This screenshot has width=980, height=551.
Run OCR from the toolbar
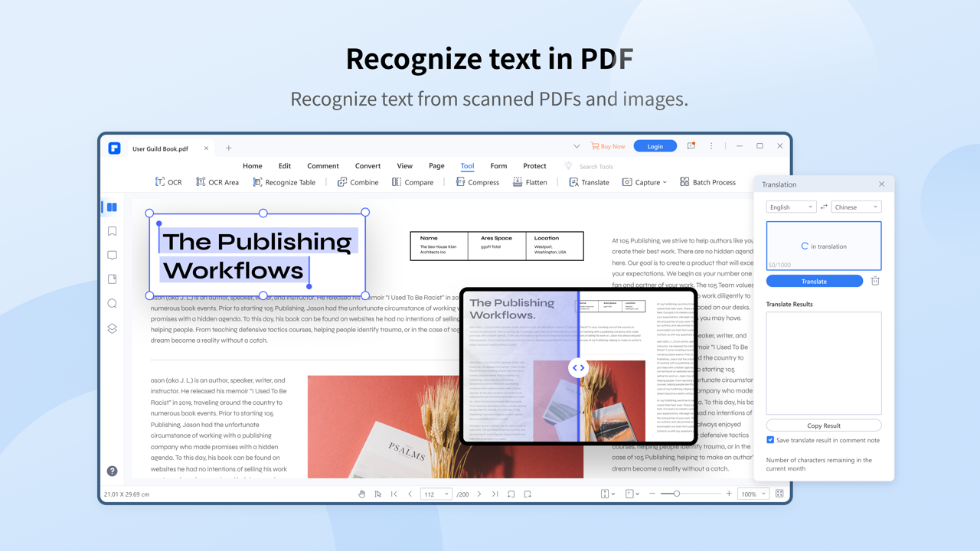[168, 182]
